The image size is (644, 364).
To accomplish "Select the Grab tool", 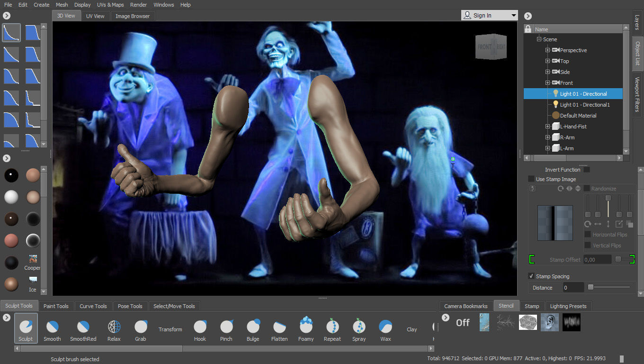I will pos(141,330).
